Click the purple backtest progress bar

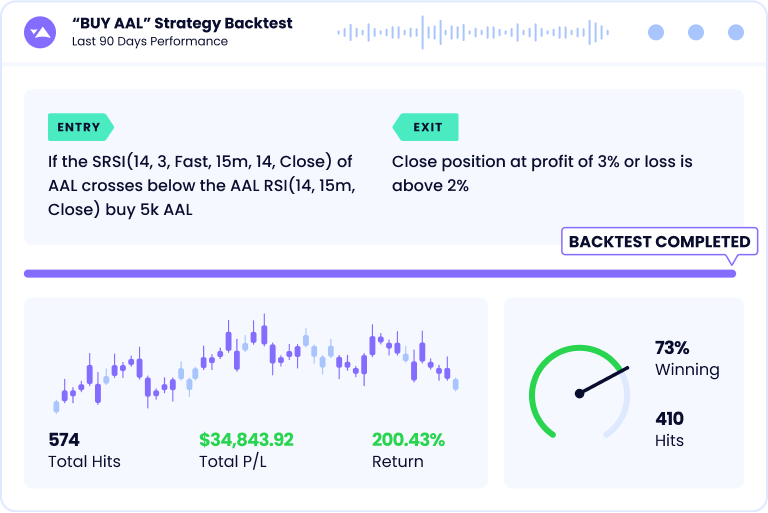pyautogui.click(x=380, y=273)
